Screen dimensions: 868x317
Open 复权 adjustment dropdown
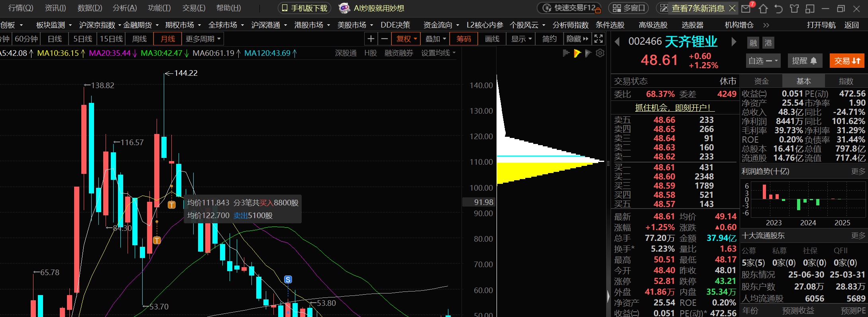click(407, 39)
